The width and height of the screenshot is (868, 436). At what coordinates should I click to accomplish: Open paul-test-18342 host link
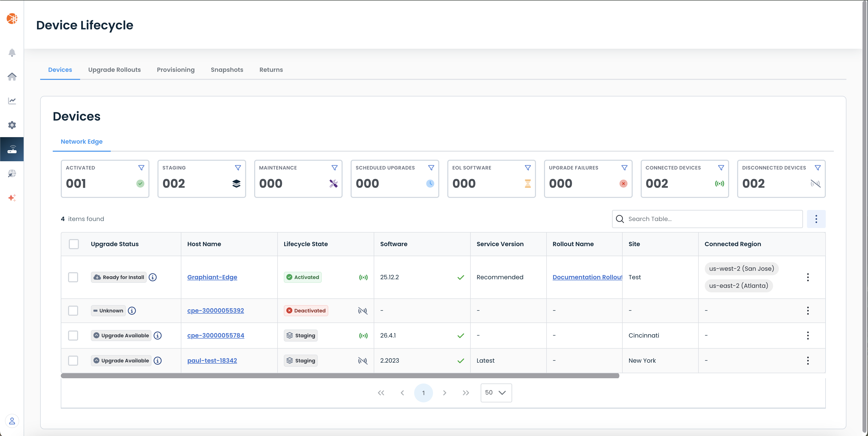[212, 360]
